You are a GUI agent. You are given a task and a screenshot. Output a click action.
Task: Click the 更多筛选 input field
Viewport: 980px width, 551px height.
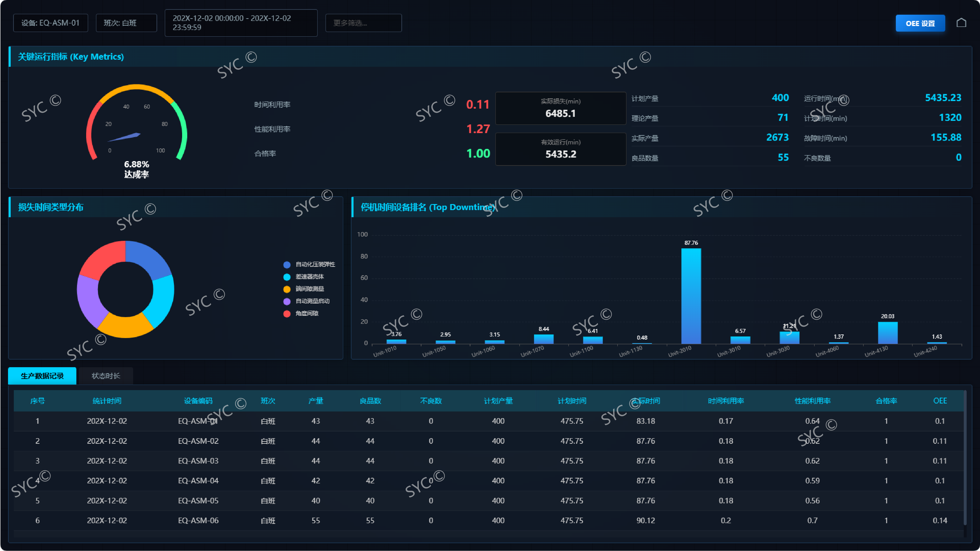tap(363, 23)
